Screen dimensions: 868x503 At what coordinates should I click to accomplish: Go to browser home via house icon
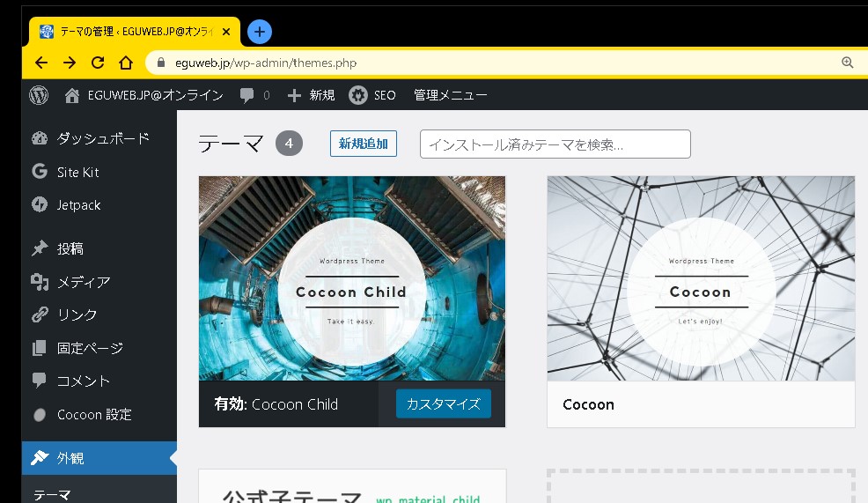[126, 63]
